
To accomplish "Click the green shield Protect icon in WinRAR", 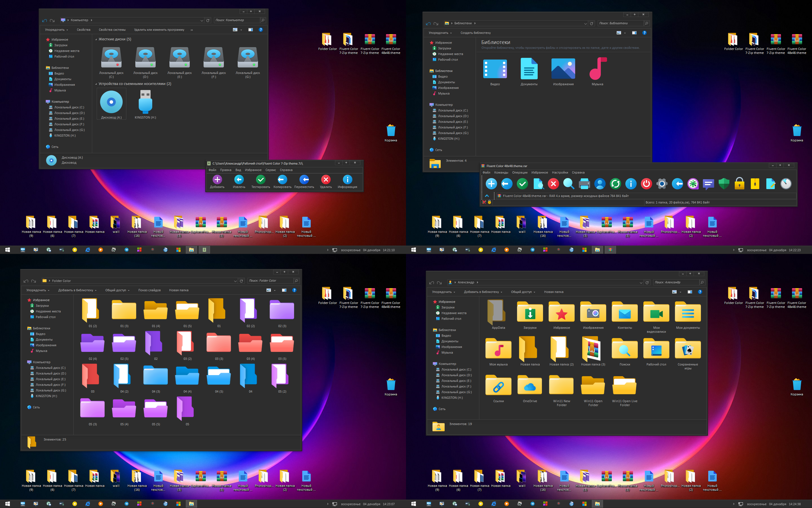I will (724, 184).
